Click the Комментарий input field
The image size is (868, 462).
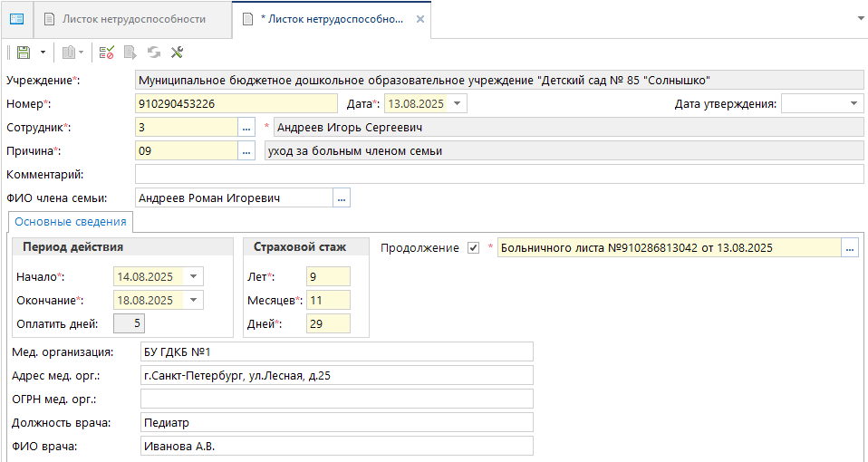tap(498, 174)
